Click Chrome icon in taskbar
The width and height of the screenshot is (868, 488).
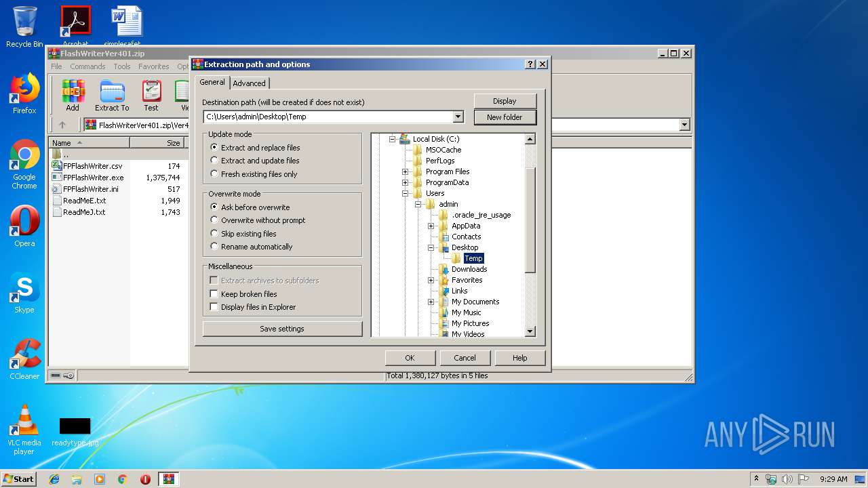tap(122, 479)
